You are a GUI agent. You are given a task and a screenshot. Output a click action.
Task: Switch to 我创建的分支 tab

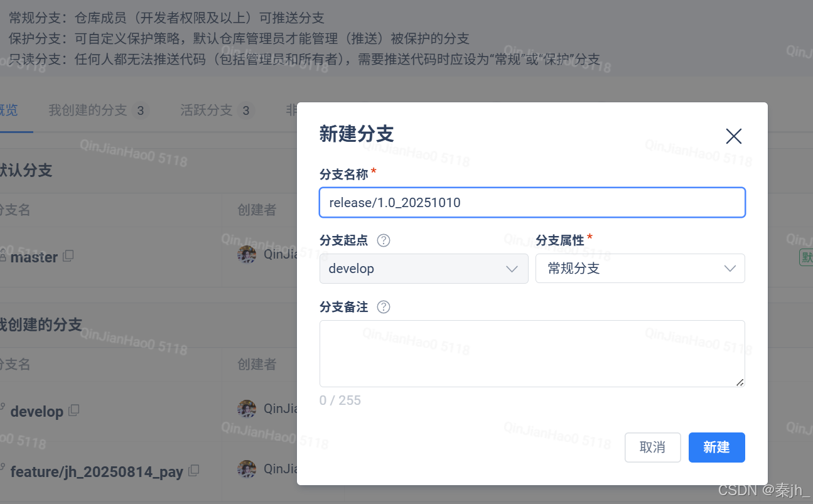pos(99,111)
